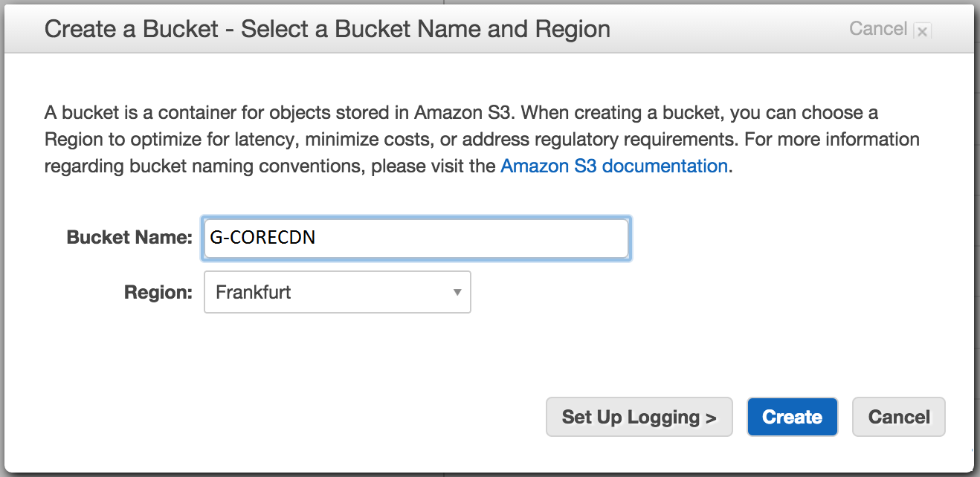The width and height of the screenshot is (980, 477).
Task: Click the empty space right of G-CORECDN
Action: click(x=476, y=238)
